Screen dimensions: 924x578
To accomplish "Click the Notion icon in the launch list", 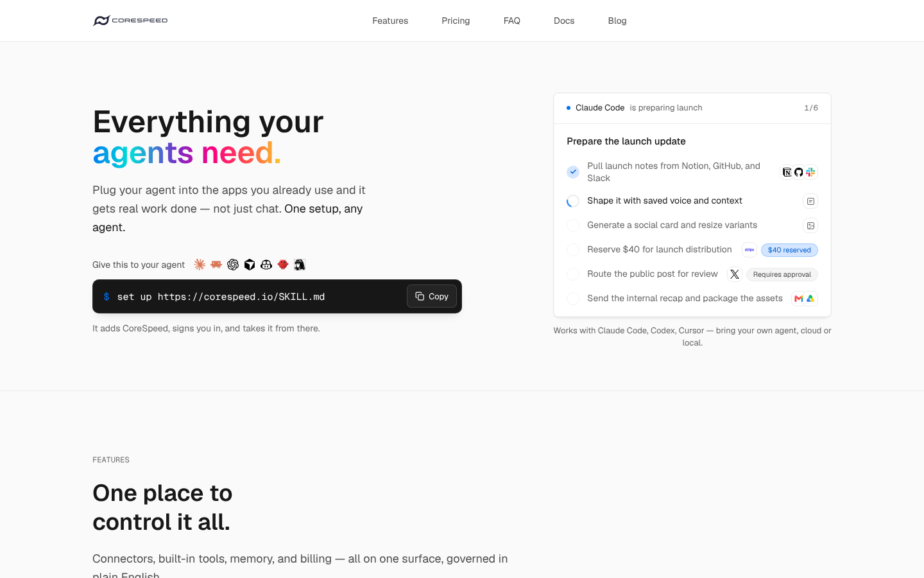I will (x=787, y=172).
